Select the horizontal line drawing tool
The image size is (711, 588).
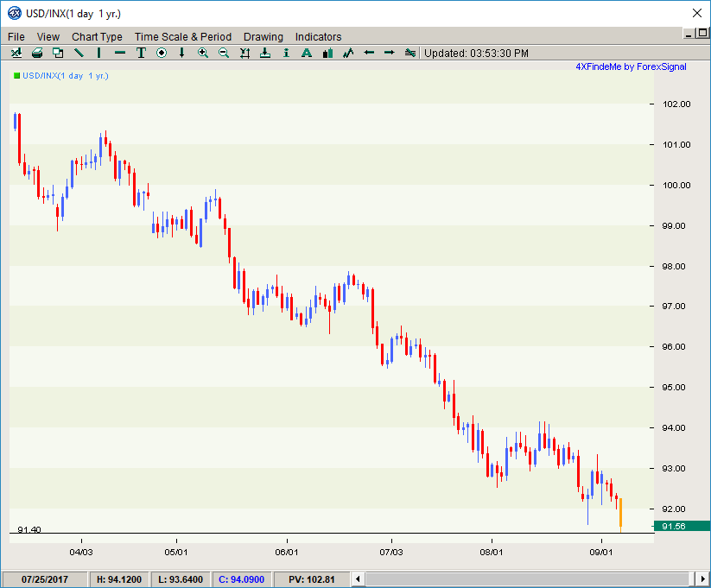click(x=120, y=53)
